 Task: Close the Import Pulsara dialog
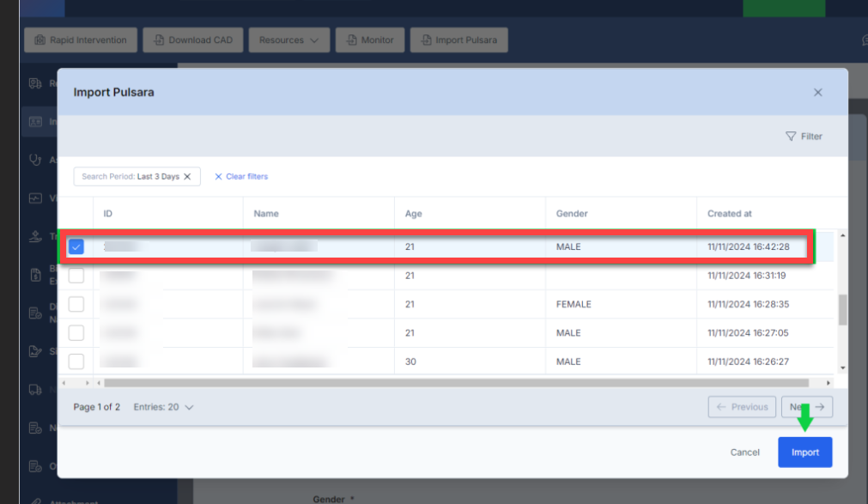[817, 93]
